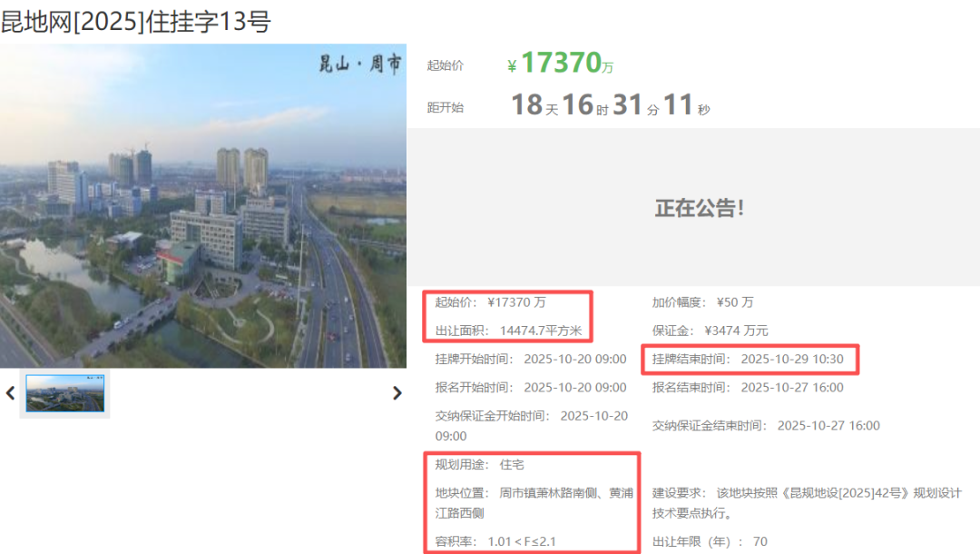Viewport: 980px width, 554px height.
Task: Click the 容积率 1.01<F≤2.1 entry
Action: point(495,541)
